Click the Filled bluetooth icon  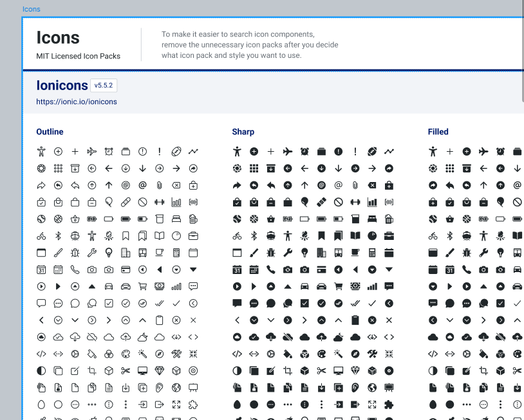[450, 236]
